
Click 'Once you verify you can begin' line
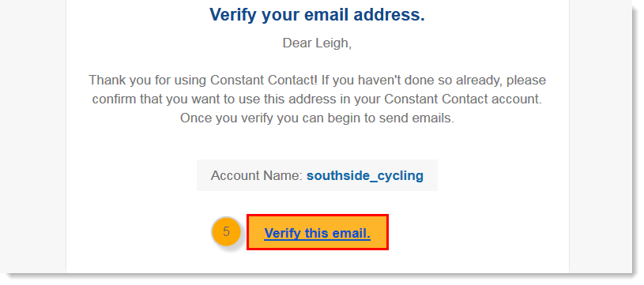(x=317, y=118)
